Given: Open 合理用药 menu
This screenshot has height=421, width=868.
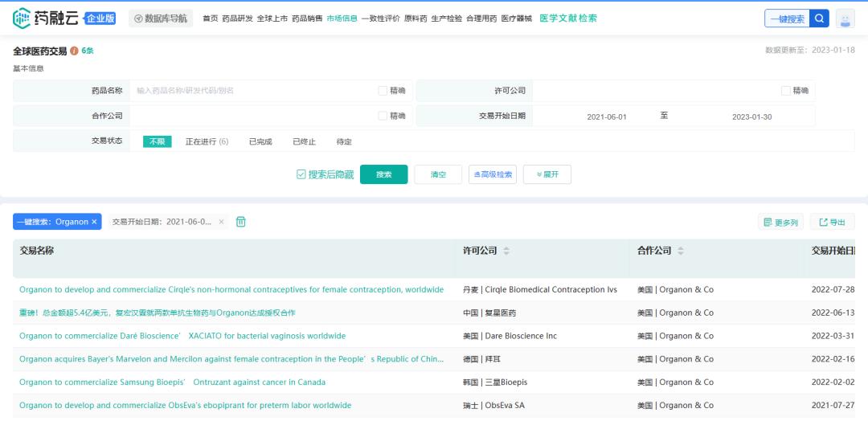Looking at the screenshot, I should coord(481,18).
